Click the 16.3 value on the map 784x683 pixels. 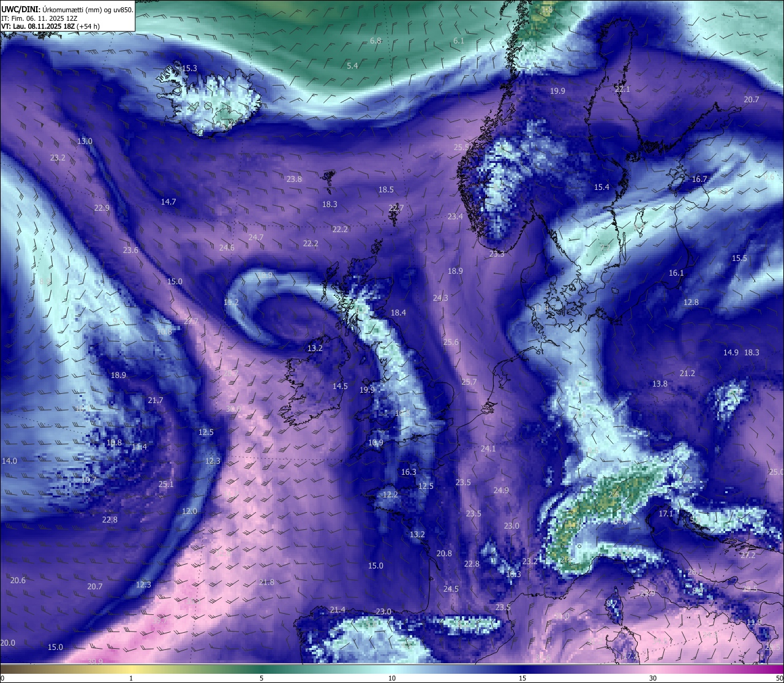409,472
